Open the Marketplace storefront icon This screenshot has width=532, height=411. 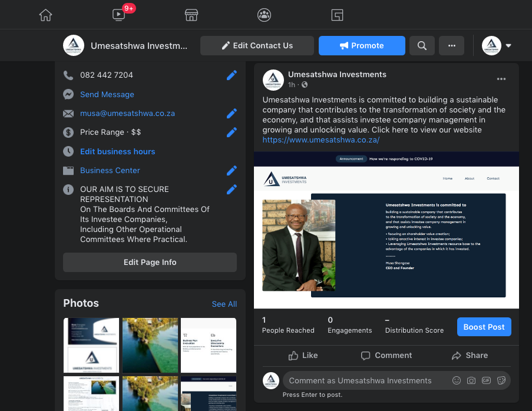(191, 15)
